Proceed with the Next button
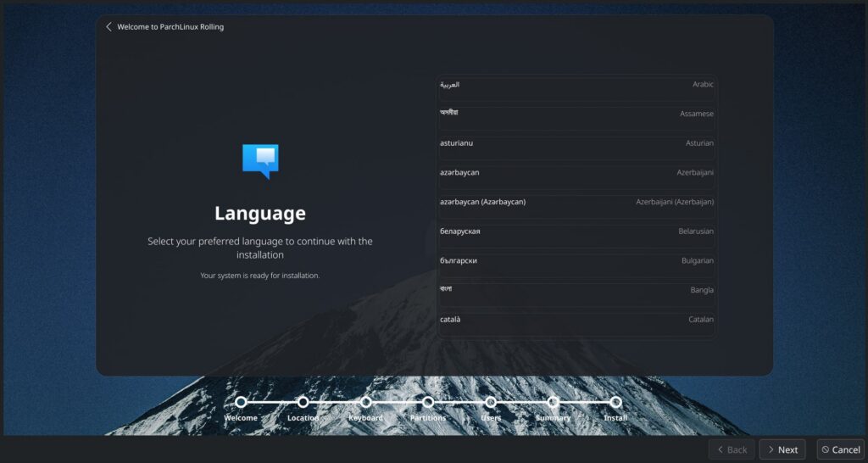Viewport: 868px width, 463px height. pos(782,449)
